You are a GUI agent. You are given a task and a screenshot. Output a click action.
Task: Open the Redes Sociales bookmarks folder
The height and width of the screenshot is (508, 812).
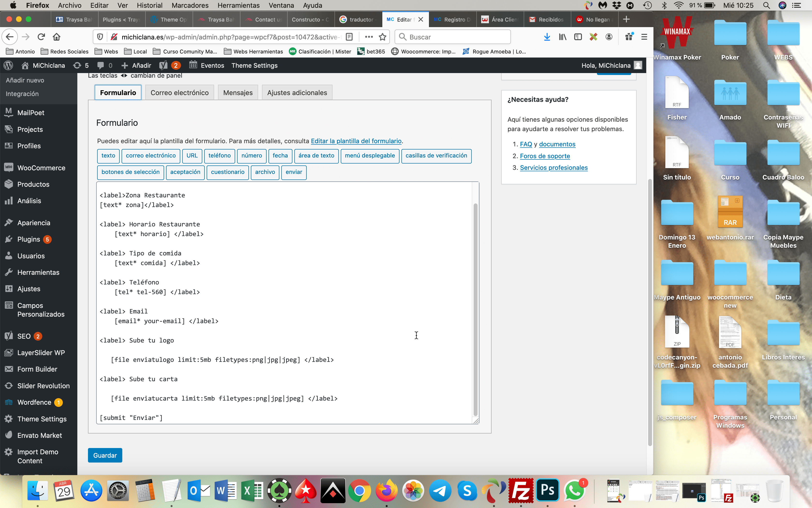tap(65, 51)
